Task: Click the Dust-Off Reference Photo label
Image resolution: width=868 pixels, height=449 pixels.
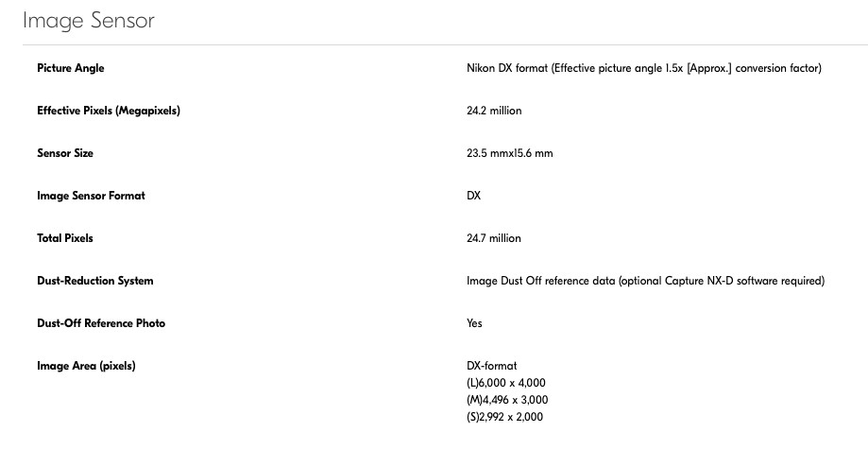Action: 101,323
